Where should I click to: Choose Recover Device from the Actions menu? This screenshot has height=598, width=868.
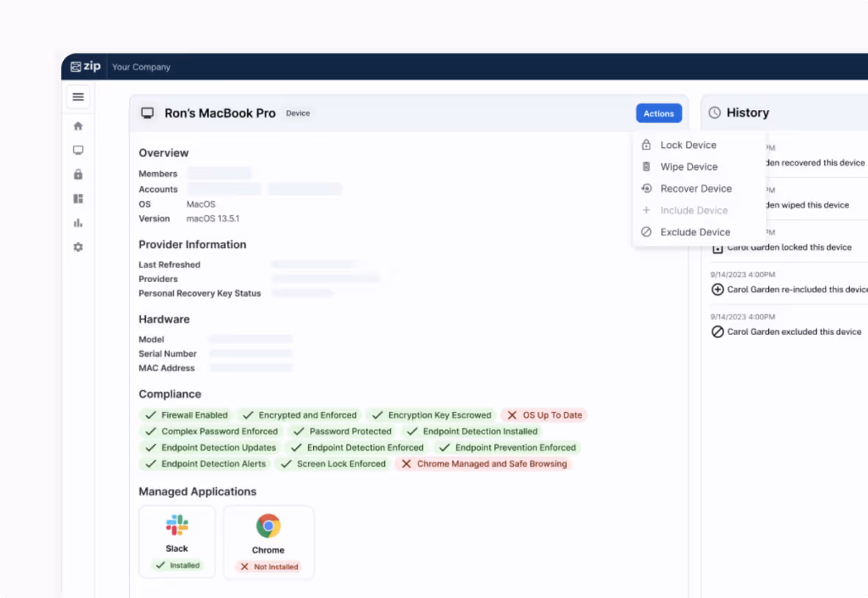tap(694, 188)
